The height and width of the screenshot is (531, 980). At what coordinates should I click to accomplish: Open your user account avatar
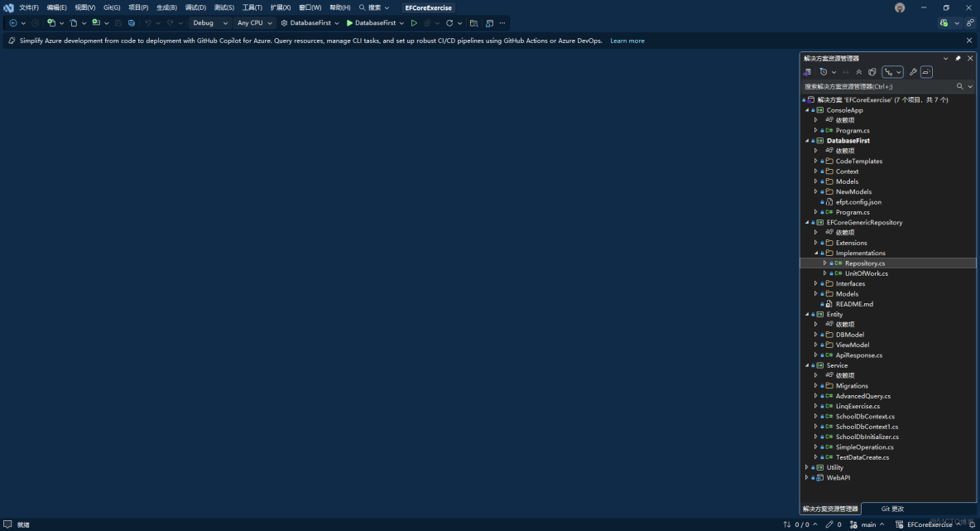[900, 7]
